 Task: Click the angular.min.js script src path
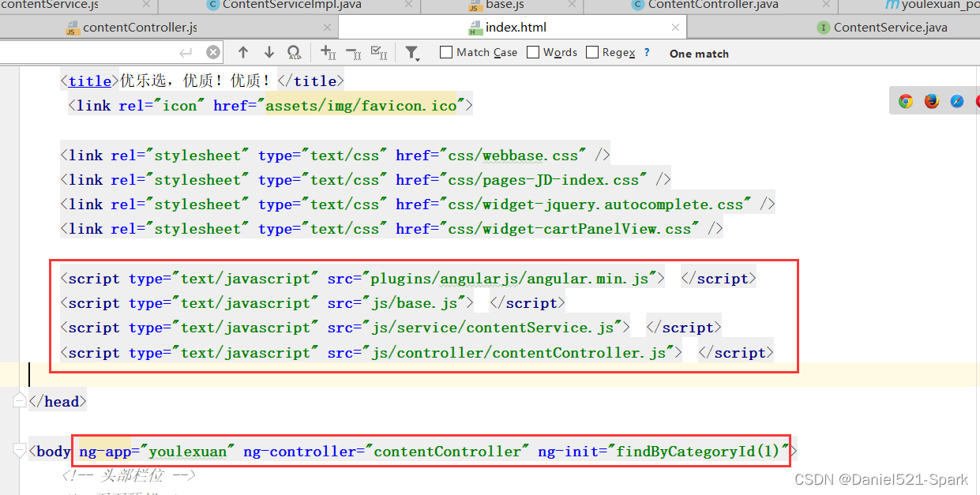(x=509, y=278)
